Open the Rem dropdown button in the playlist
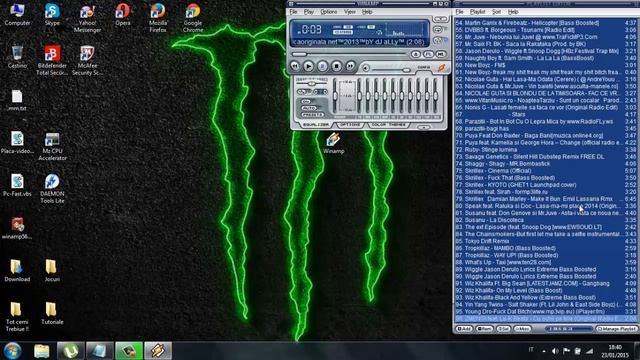The height and width of the screenshot is (360, 640). coord(484,329)
